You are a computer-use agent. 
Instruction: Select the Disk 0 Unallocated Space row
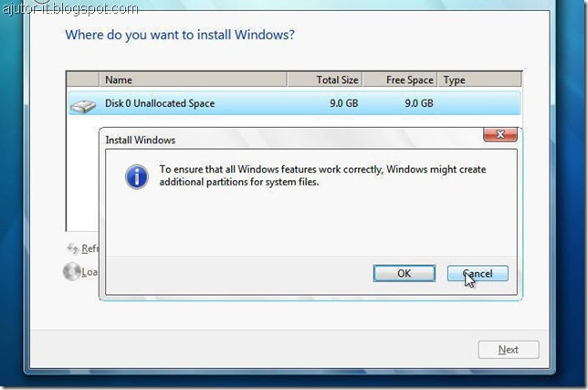(295, 103)
